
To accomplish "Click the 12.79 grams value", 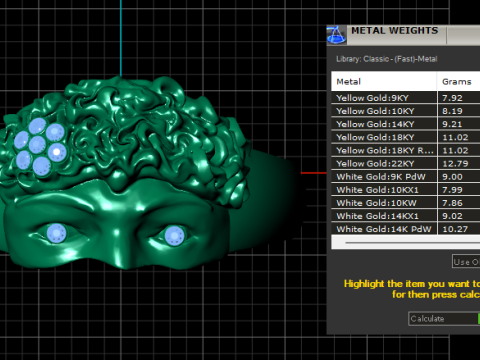I will (455, 163).
